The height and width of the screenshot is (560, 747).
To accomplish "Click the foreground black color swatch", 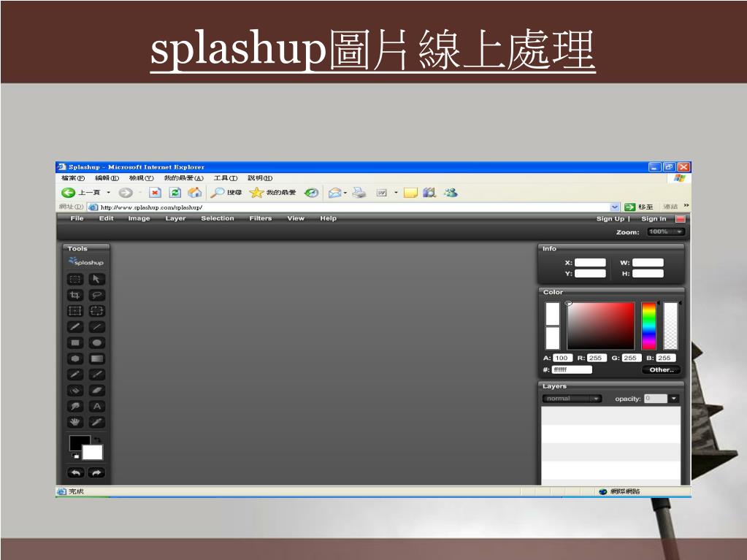I will [x=78, y=442].
